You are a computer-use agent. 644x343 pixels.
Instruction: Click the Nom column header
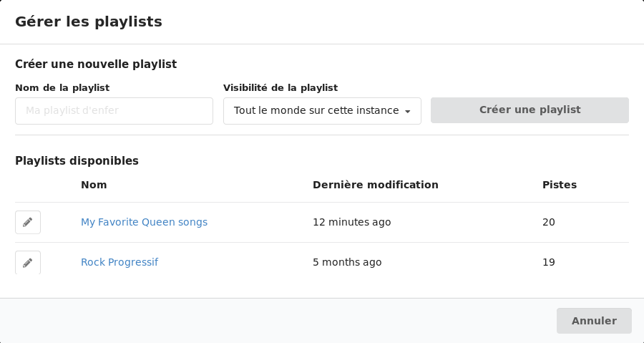[x=94, y=185]
